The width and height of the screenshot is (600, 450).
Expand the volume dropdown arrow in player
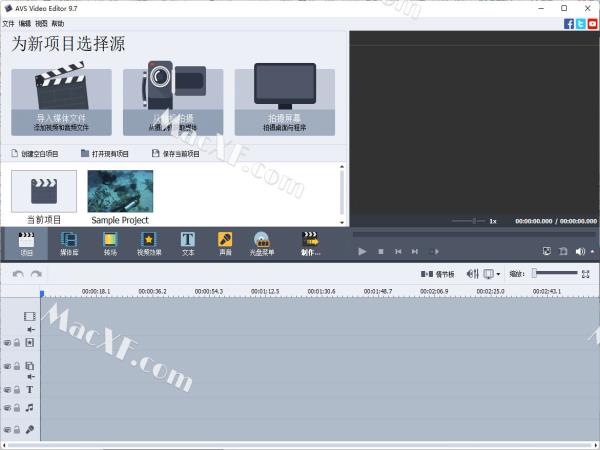click(593, 251)
